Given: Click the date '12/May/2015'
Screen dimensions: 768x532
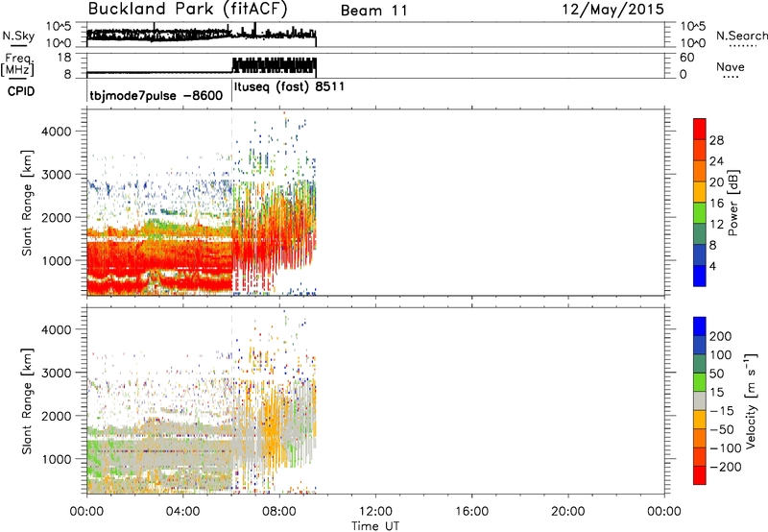Looking at the screenshot, I should pos(612,10).
